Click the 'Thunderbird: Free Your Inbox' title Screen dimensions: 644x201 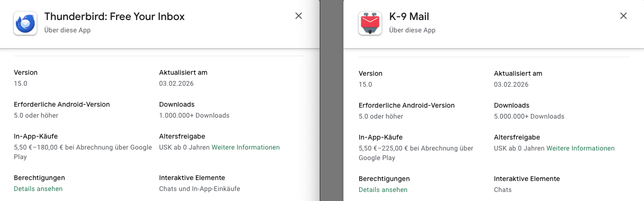coord(114,17)
